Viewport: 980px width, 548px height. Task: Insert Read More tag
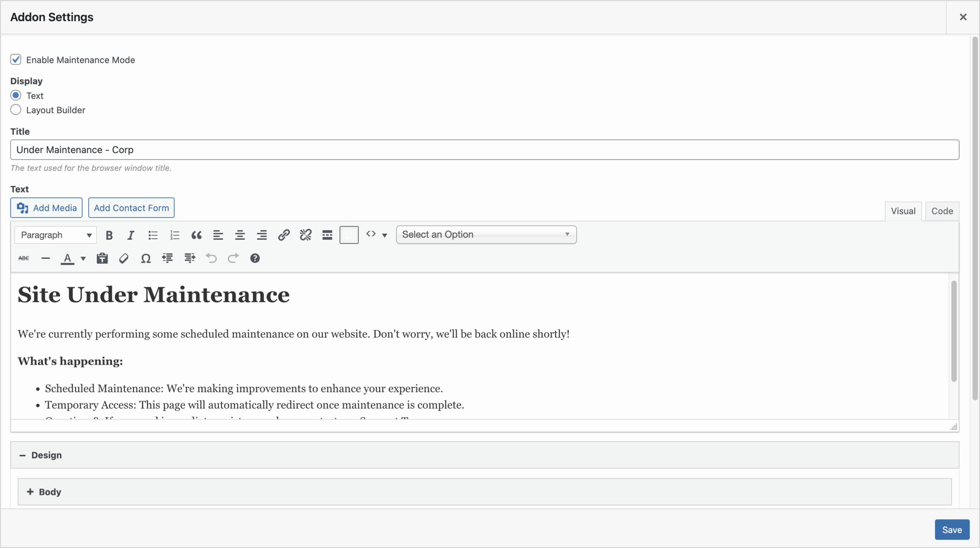[327, 235]
